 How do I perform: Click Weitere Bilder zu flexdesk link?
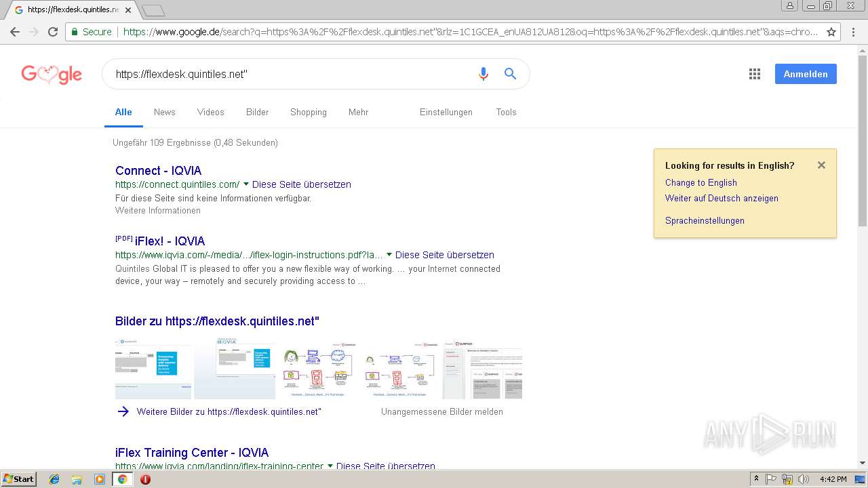229,411
